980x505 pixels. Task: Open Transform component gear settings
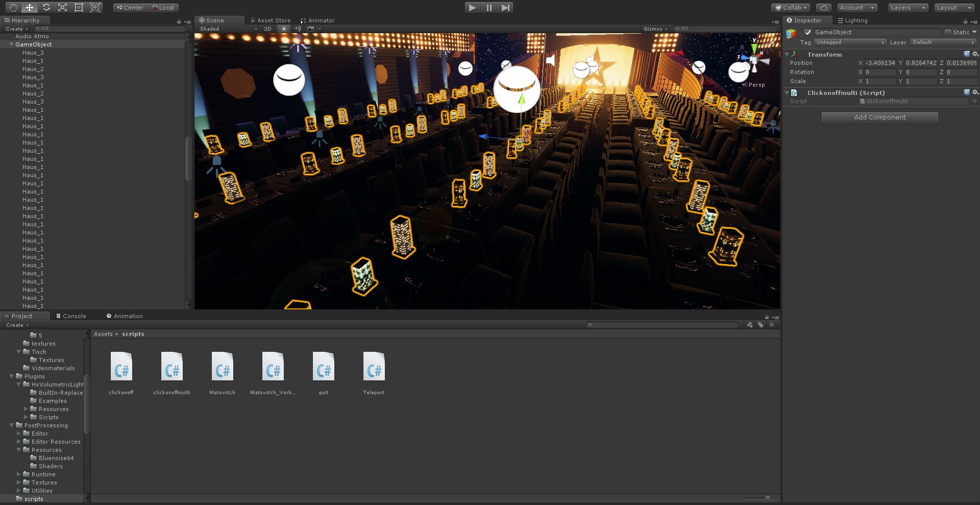975,54
